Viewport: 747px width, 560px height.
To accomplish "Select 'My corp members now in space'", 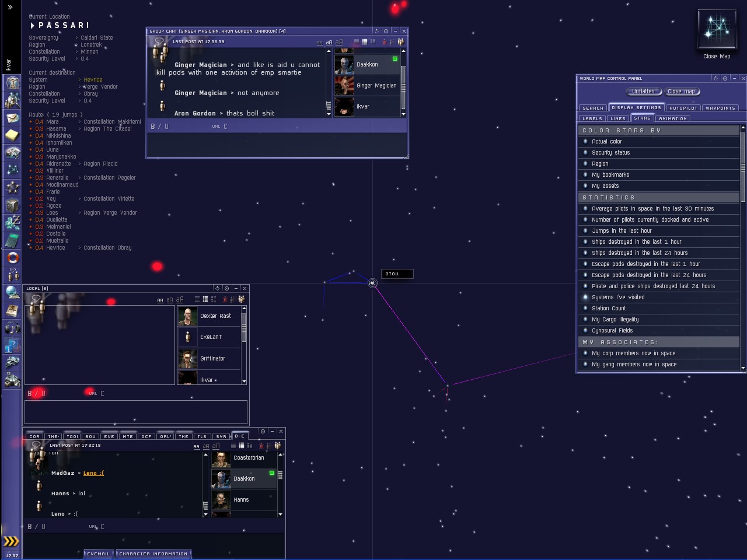I will click(x=659, y=353).
